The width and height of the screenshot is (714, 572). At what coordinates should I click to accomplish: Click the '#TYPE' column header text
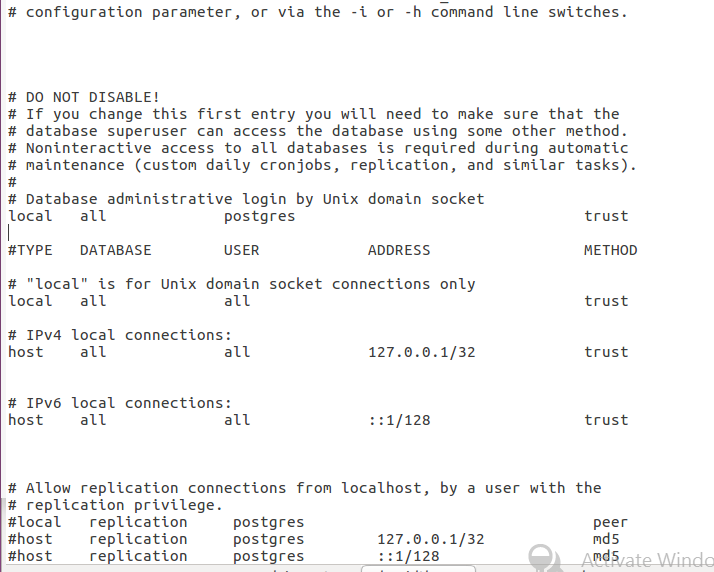(x=30, y=250)
